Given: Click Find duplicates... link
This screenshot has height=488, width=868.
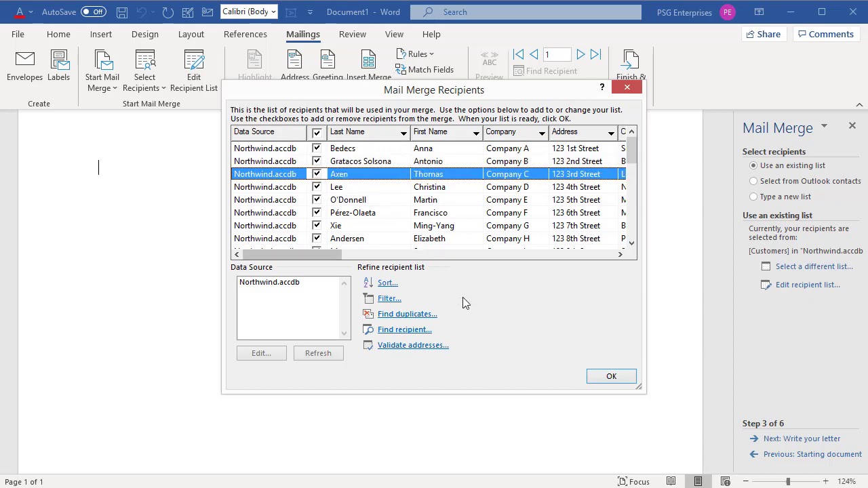Looking at the screenshot, I should [x=407, y=314].
